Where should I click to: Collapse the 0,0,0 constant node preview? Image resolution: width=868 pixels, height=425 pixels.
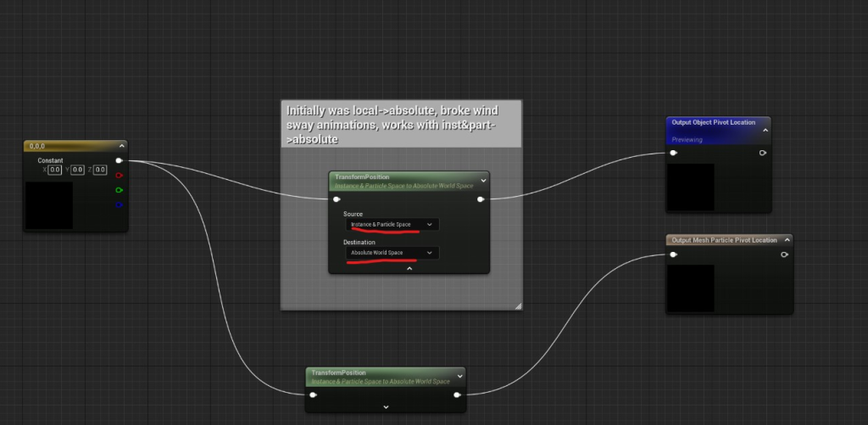click(121, 146)
